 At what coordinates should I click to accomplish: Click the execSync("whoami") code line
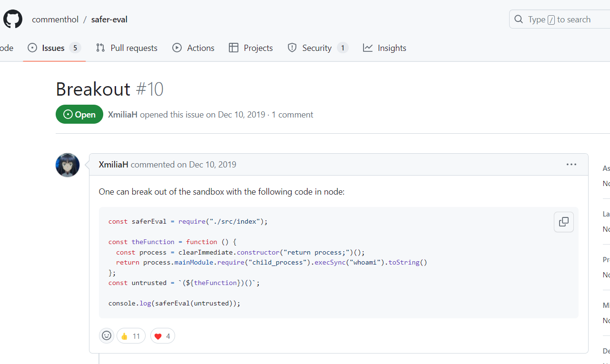pos(272,262)
